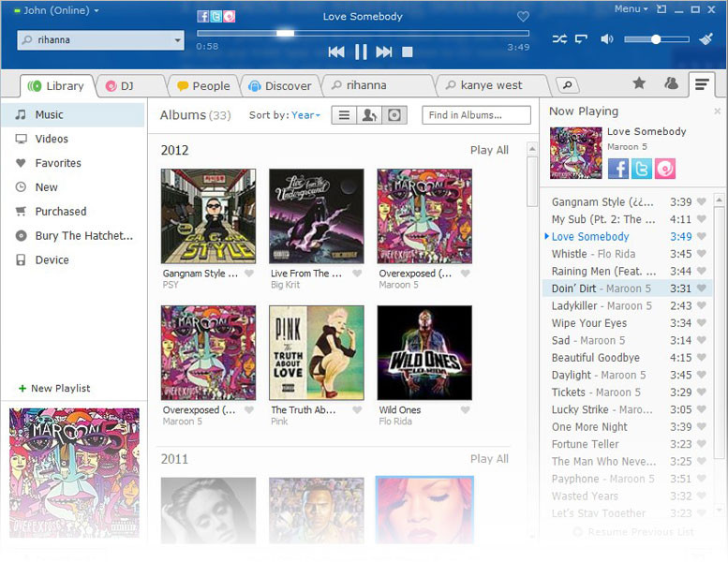Toggle repeat mode

(x=581, y=39)
